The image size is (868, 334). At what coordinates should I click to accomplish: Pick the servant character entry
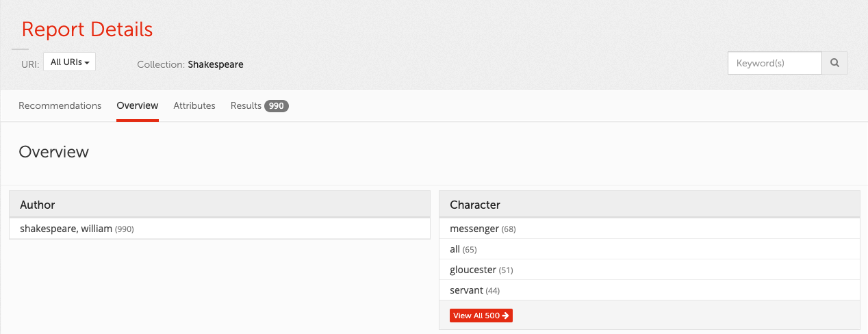(x=467, y=290)
